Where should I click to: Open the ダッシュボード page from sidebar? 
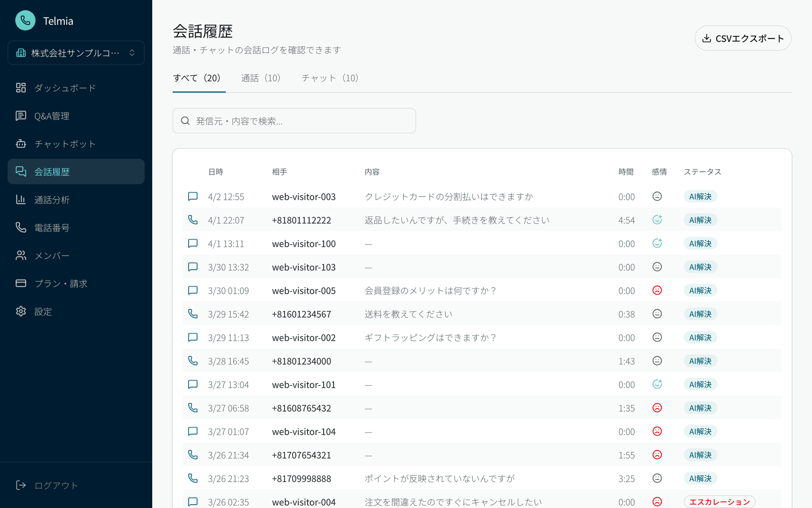pos(65,88)
